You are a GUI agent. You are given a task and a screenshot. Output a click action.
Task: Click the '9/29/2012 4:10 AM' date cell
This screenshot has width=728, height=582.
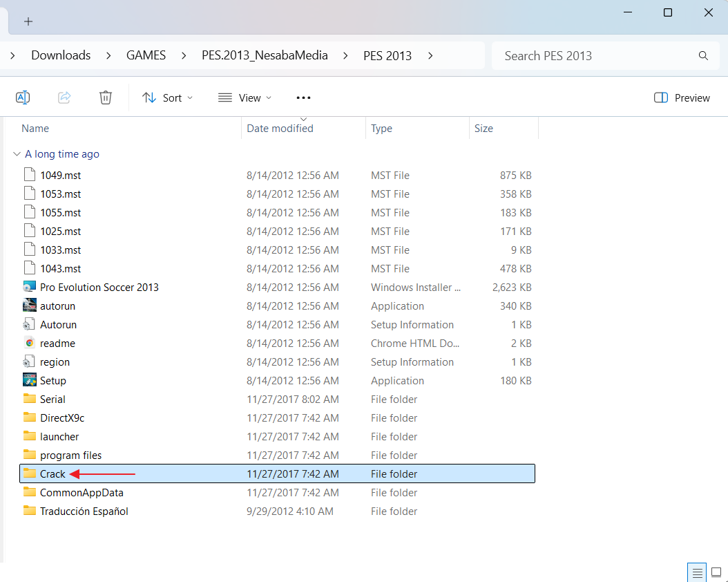pos(289,511)
